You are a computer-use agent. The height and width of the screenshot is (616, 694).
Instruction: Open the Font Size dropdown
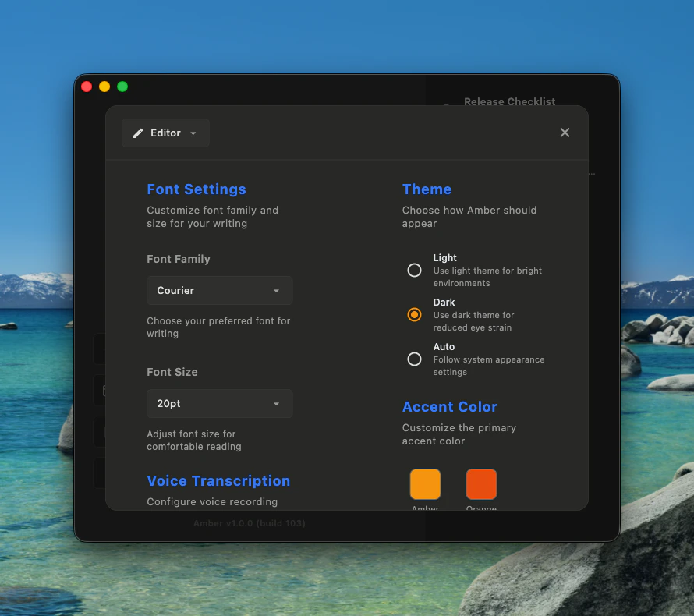pyautogui.click(x=219, y=403)
